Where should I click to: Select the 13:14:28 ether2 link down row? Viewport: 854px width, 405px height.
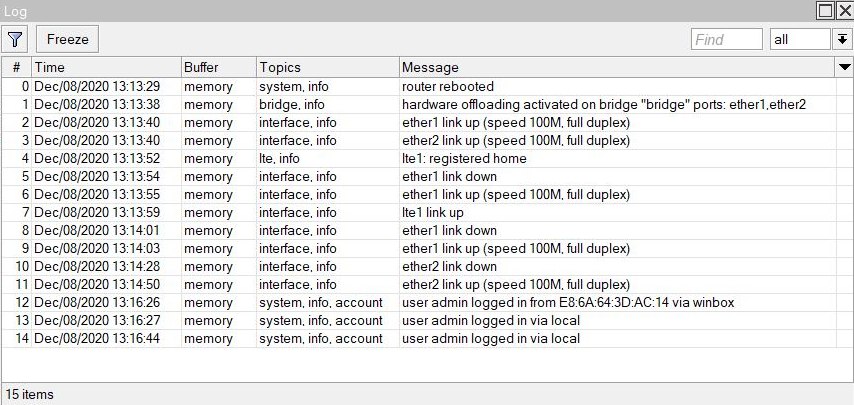(419, 266)
